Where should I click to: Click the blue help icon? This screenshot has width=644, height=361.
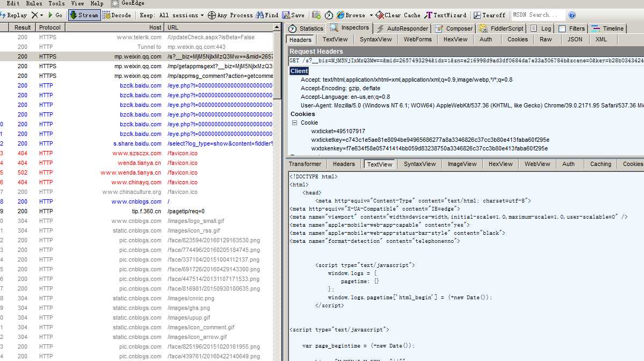click(x=571, y=15)
